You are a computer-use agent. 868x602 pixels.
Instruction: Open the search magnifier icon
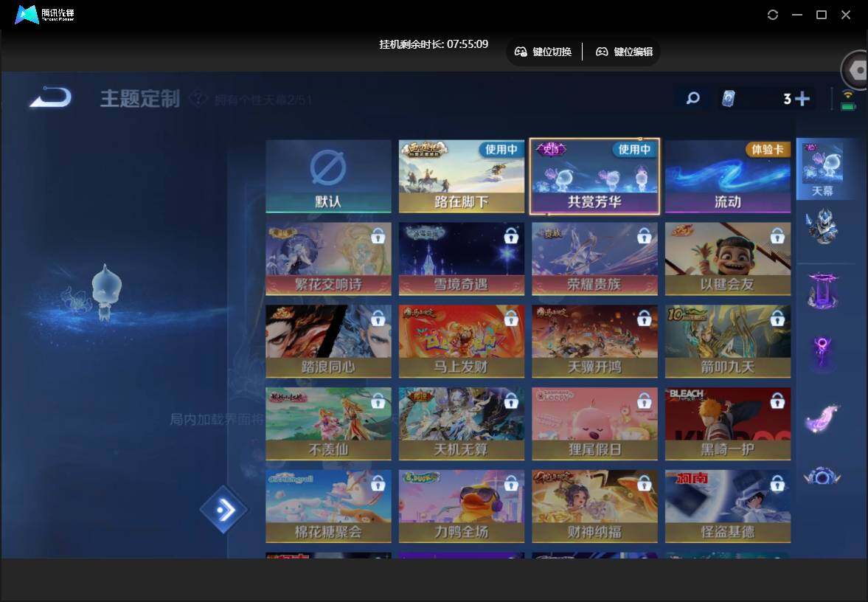tap(692, 99)
